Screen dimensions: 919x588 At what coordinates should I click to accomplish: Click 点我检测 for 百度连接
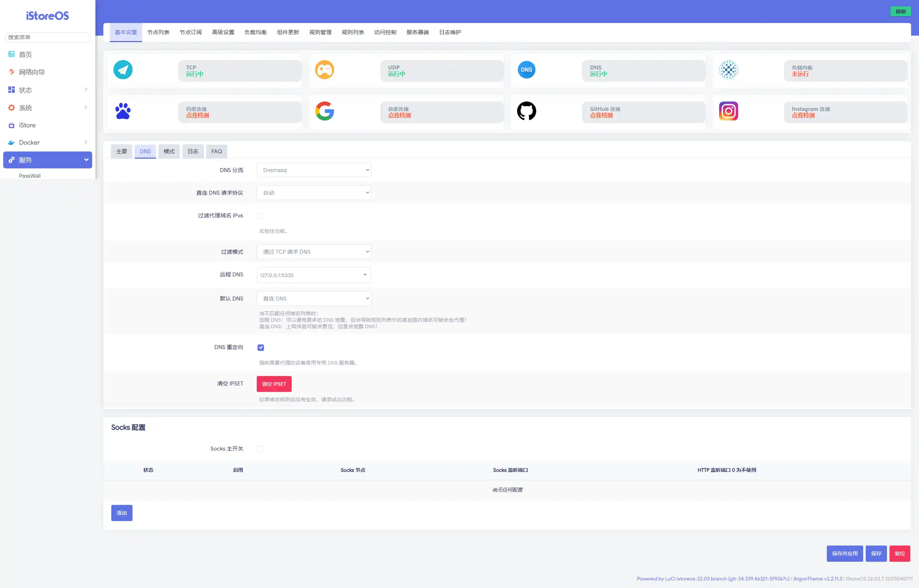tap(198, 115)
